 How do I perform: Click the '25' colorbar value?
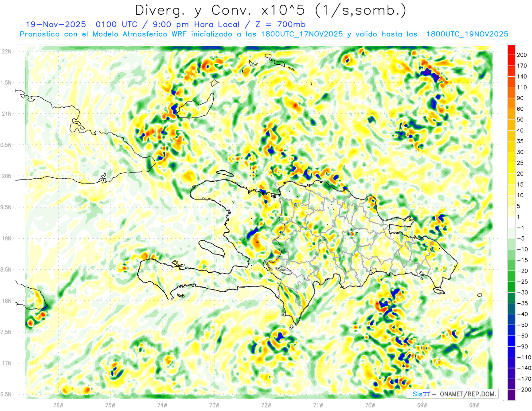[521, 163]
